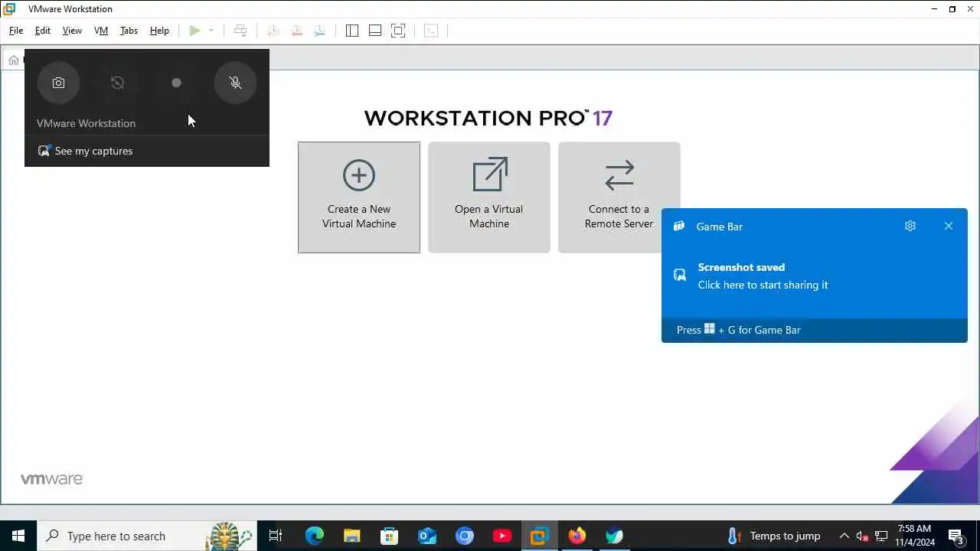Viewport: 980px width, 551px height.
Task: Click Open a Virtual Machine tile
Action: tap(489, 197)
